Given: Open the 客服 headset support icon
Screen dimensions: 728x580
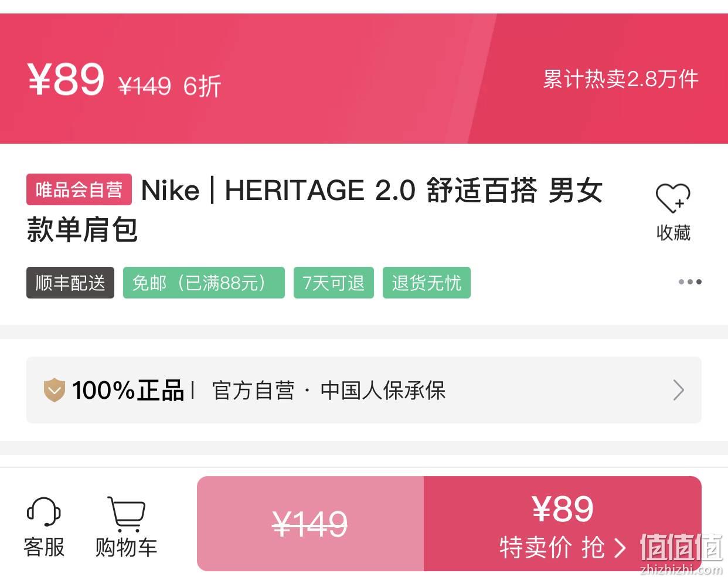Looking at the screenshot, I should tap(44, 513).
